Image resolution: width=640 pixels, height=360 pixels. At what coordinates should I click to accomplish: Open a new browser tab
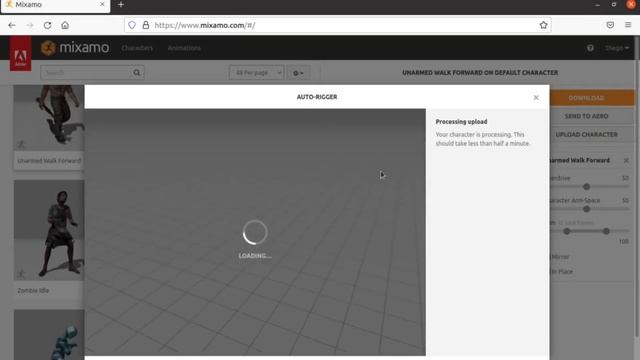[121, 5]
